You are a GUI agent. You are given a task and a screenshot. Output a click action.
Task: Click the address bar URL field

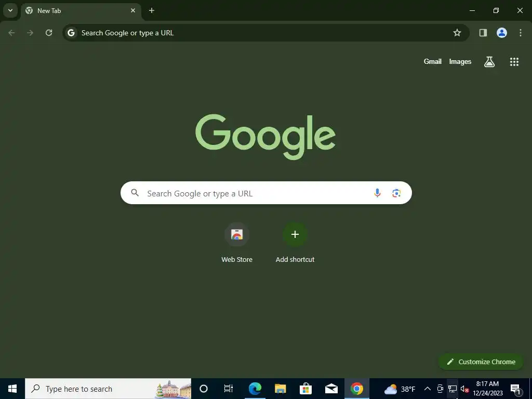pyautogui.click(x=266, y=33)
